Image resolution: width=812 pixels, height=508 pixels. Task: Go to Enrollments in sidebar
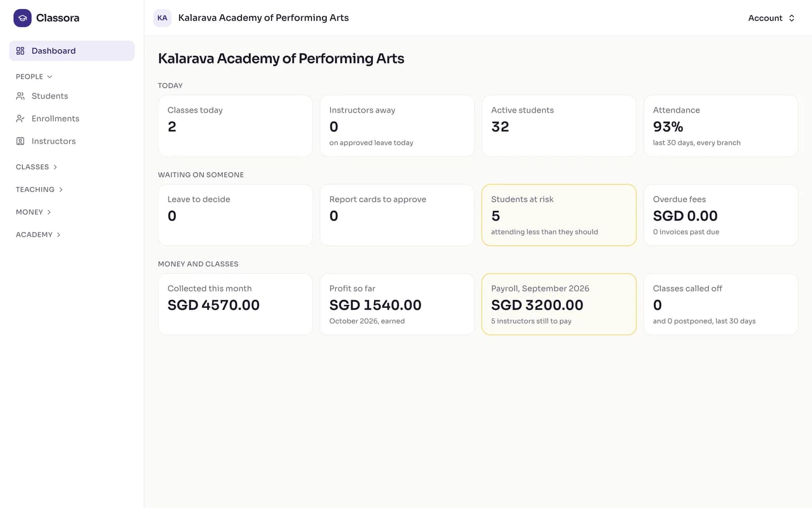(x=72, y=118)
